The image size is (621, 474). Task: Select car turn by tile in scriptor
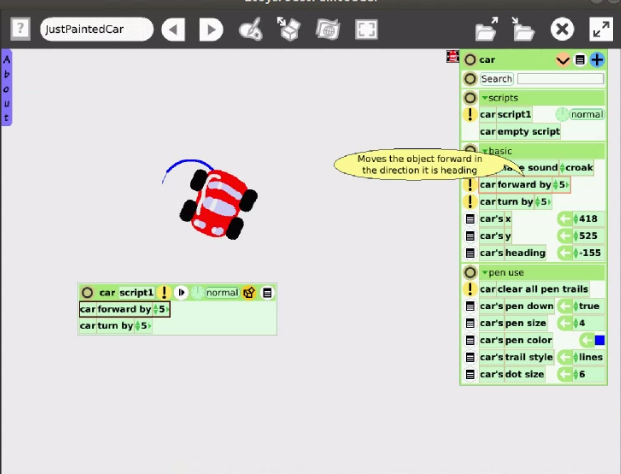[x=115, y=326]
